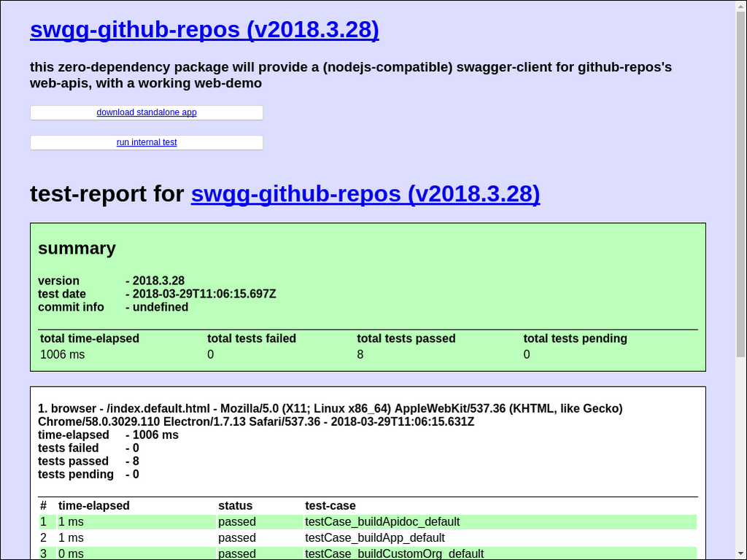
Task: Click the tests failed label in browser section
Action: click(68, 448)
